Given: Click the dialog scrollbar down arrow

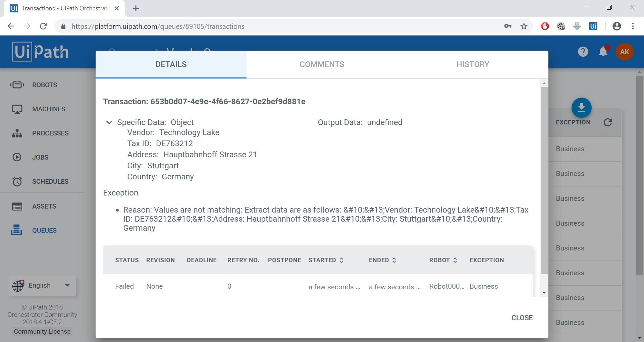Looking at the screenshot, I should (x=544, y=293).
